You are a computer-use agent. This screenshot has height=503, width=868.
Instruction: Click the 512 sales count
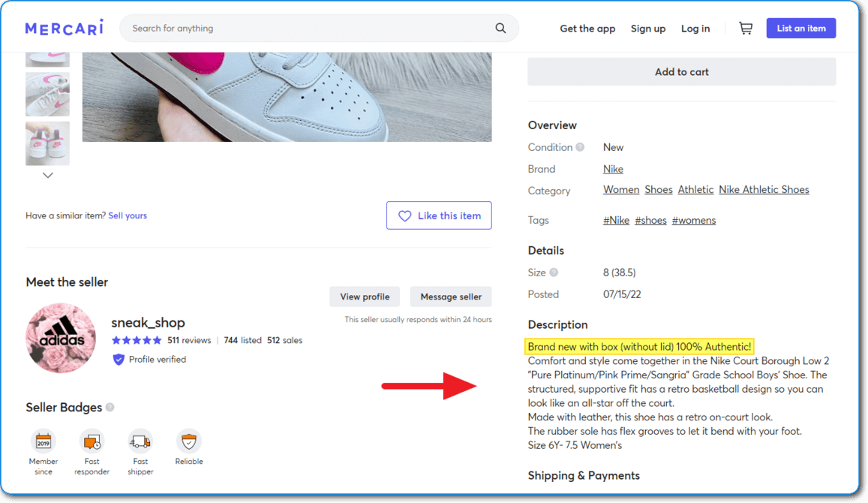284,340
